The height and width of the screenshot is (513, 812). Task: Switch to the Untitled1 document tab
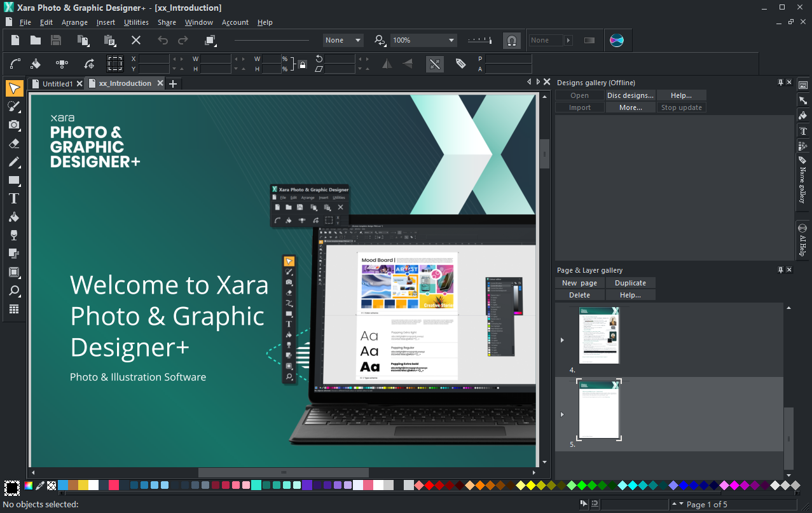57,84
